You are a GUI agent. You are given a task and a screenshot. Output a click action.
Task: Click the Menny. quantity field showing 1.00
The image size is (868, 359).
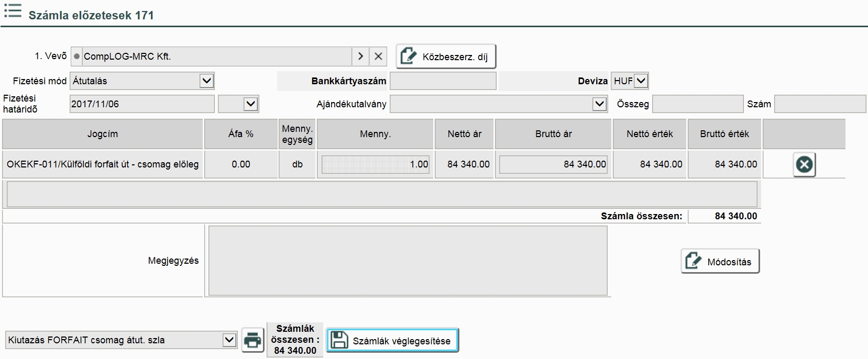click(375, 164)
